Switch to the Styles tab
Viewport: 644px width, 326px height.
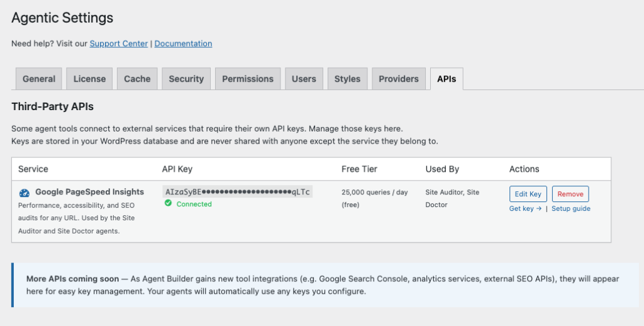click(347, 79)
